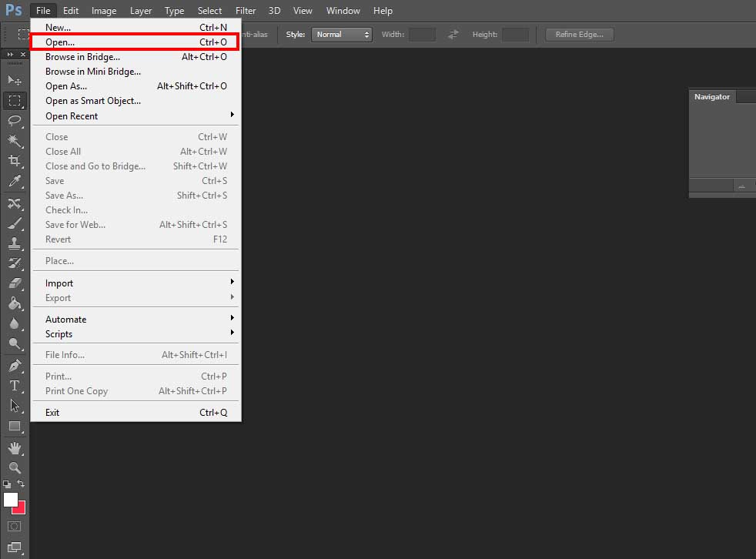Click the background color swatch (red)
Viewport: 756px width, 559px height.
pyautogui.click(x=21, y=509)
